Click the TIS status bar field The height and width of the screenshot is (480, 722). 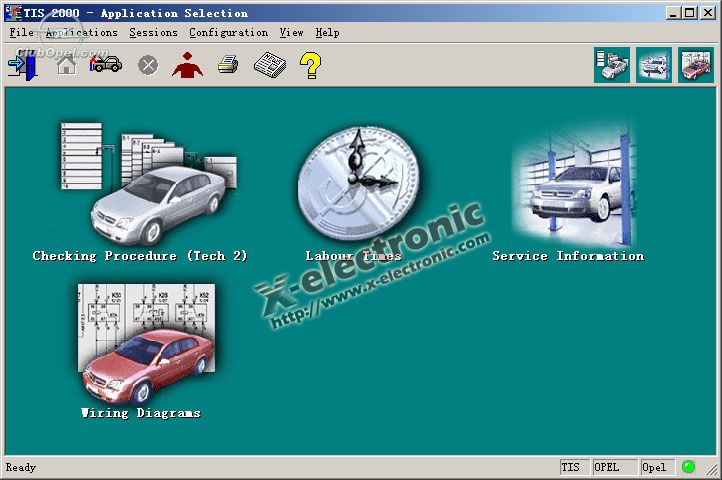pos(575,467)
